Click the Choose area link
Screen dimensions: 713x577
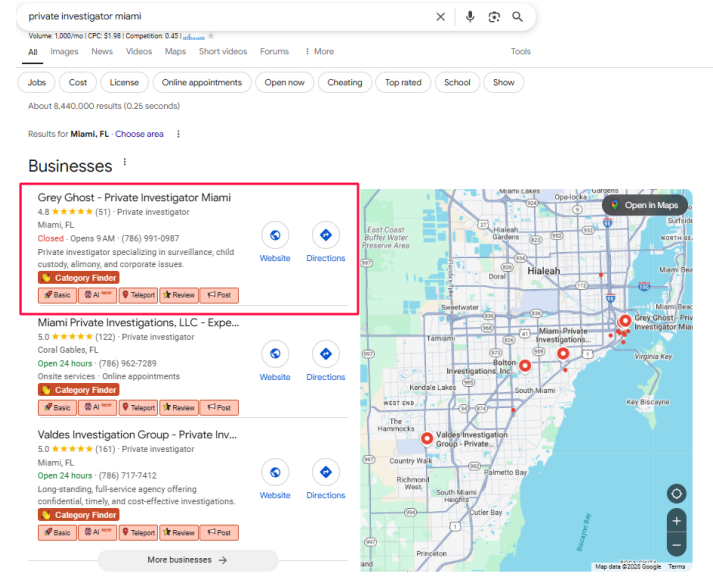click(139, 134)
